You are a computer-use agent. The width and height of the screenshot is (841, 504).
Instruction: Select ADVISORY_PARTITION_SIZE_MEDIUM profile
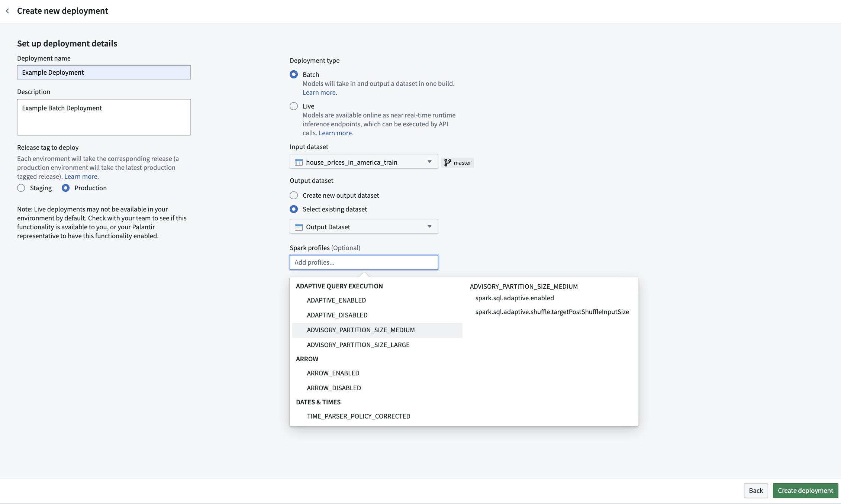(377, 330)
